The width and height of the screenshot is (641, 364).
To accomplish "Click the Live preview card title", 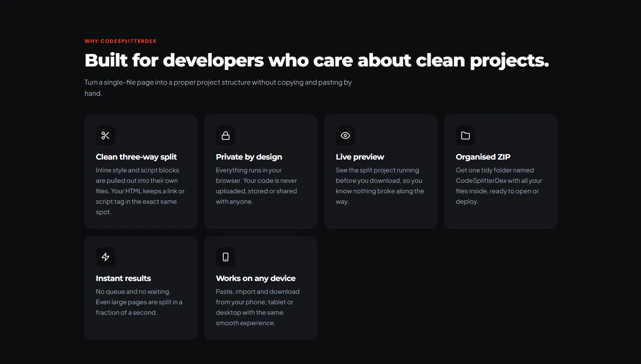I will click(x=360, y=157).
